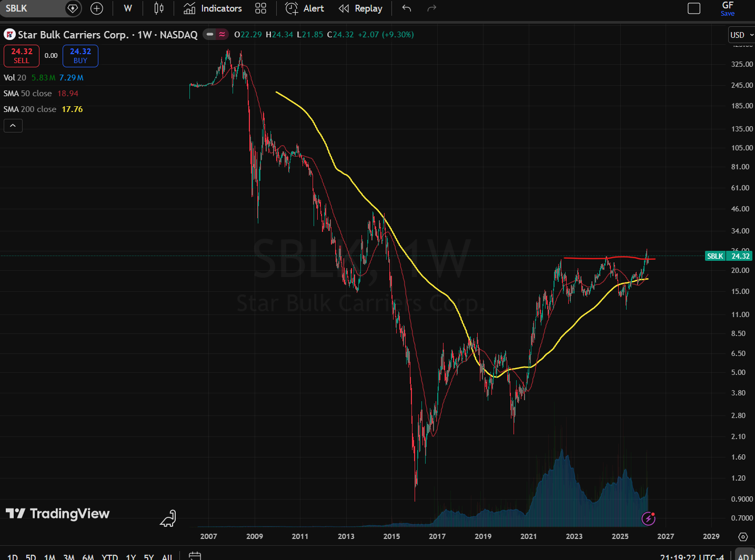Undo the last chart action
This screenshot has width=755, height=560.
[407, 8]
